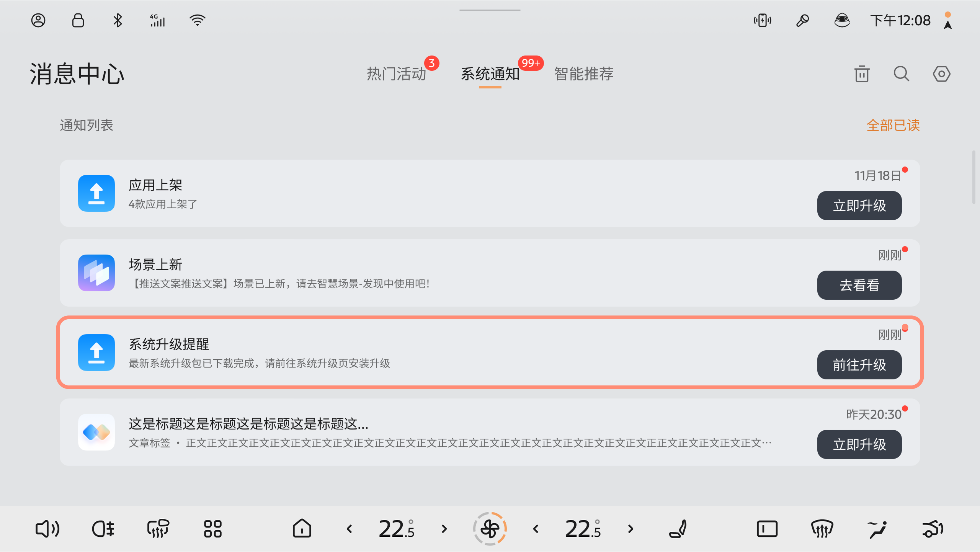The height and width of the screenshot is (552, 980).
Task: Click the vertical scrollbar on right edge
Action: pyautogui.click(x=973, y=178)
